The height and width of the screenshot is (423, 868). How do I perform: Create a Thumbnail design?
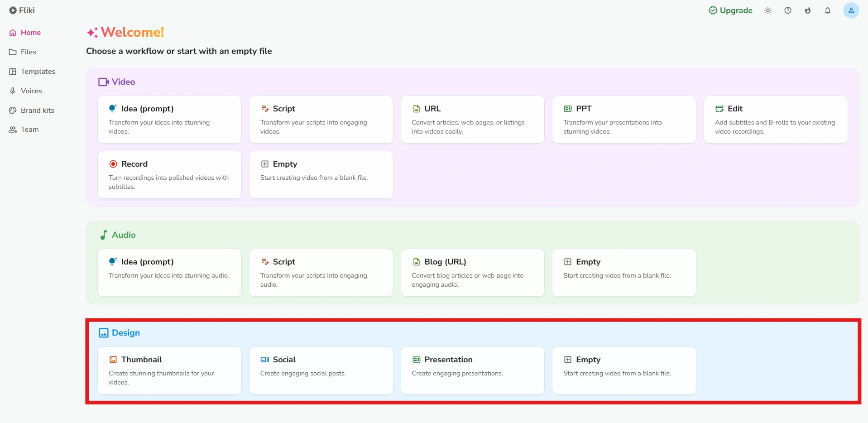(x=169, y=370)
